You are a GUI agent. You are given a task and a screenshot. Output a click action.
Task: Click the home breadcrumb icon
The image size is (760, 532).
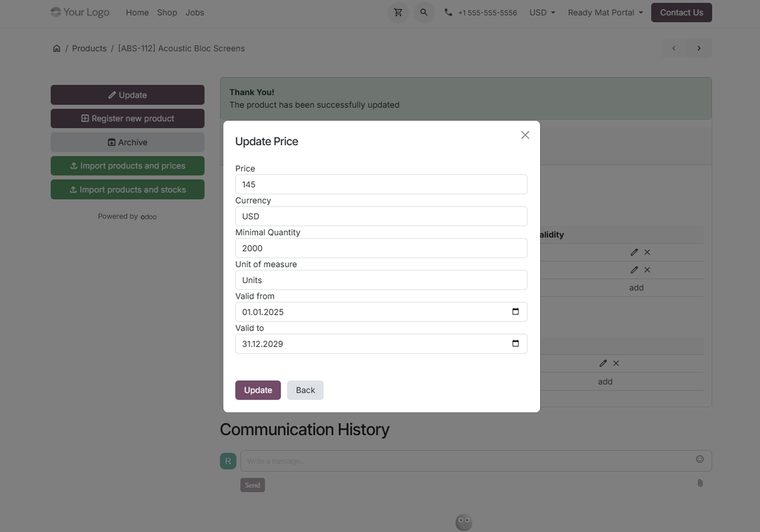click(x=56, y=48)
